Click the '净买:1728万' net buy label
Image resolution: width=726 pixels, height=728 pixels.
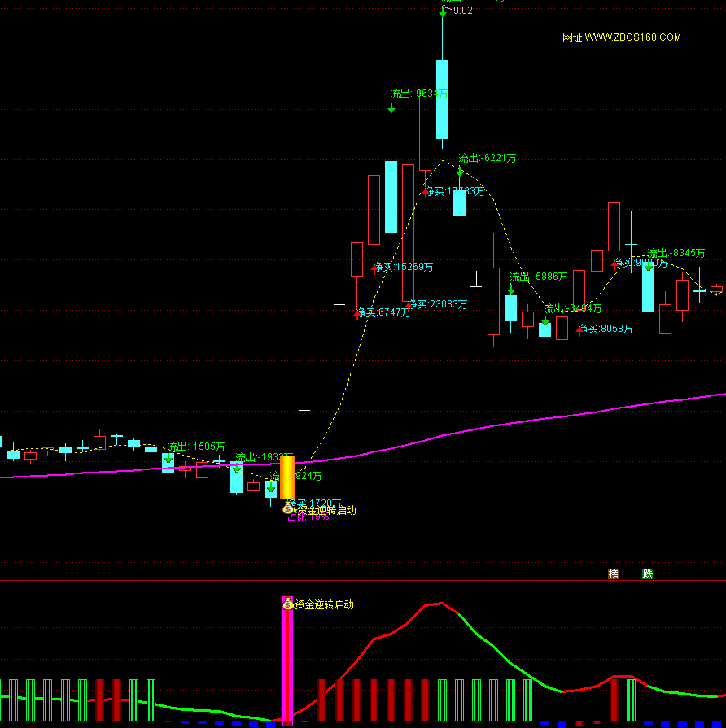coord(315,503)
